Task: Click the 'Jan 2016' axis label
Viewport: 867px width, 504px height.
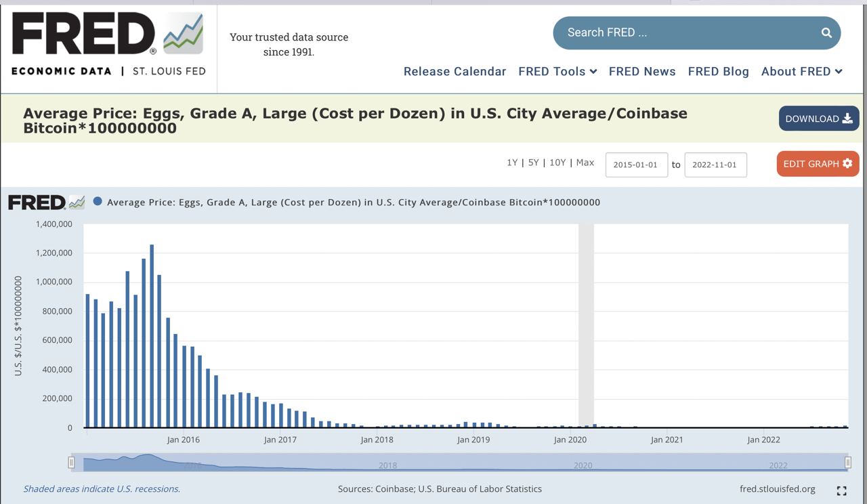Action: tap(184, 440)
